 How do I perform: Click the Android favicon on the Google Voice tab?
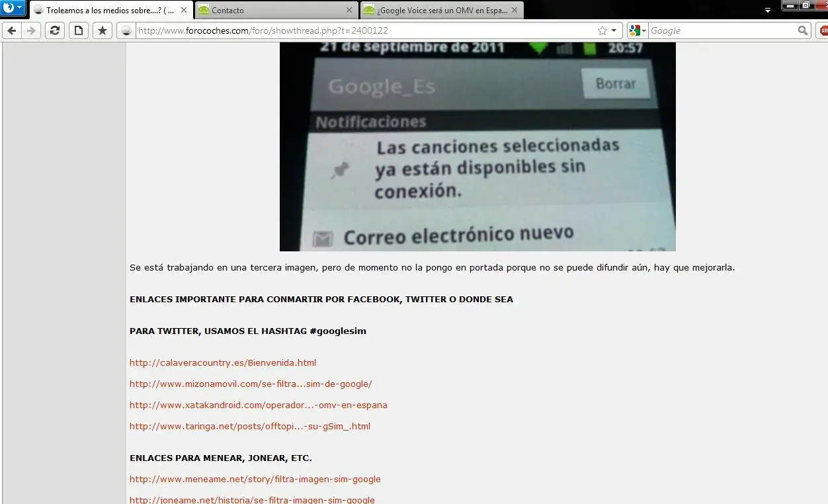(368, 10)
